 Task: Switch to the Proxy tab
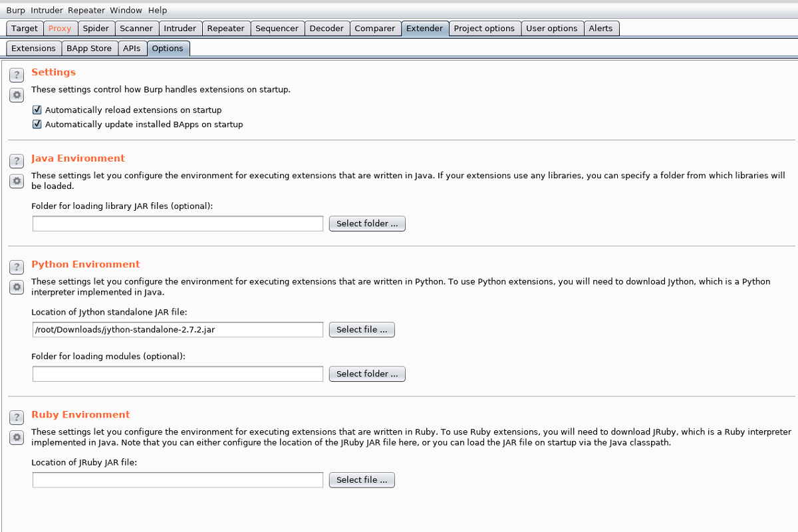[x=60, y=29]
